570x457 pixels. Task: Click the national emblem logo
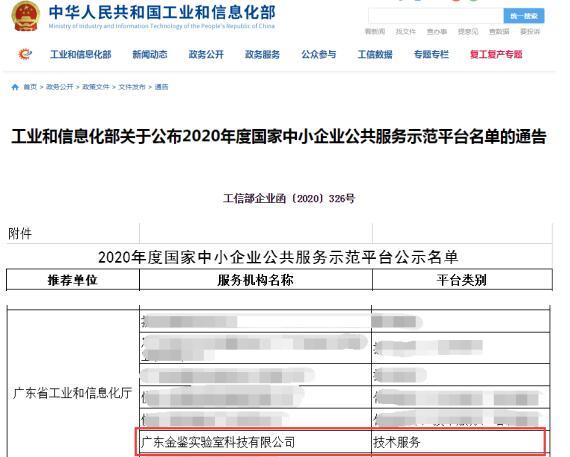click(25, 16)
